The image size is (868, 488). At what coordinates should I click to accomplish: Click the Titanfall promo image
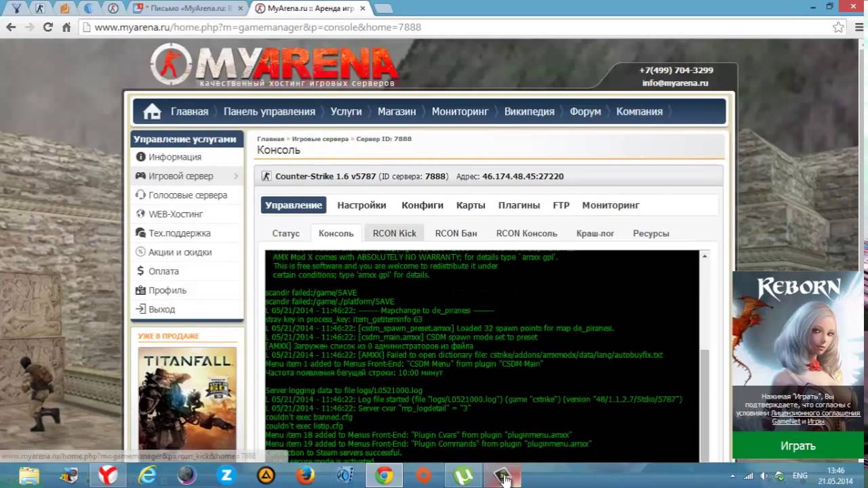(x=187, y=400)
